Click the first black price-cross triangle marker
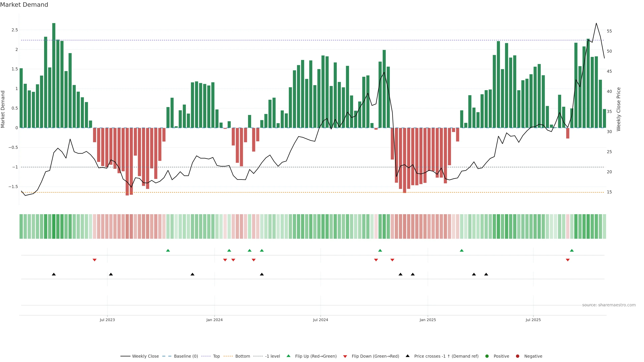Image resolution: width=644 pixels, height=362 pixels. (x=54, y=274)
